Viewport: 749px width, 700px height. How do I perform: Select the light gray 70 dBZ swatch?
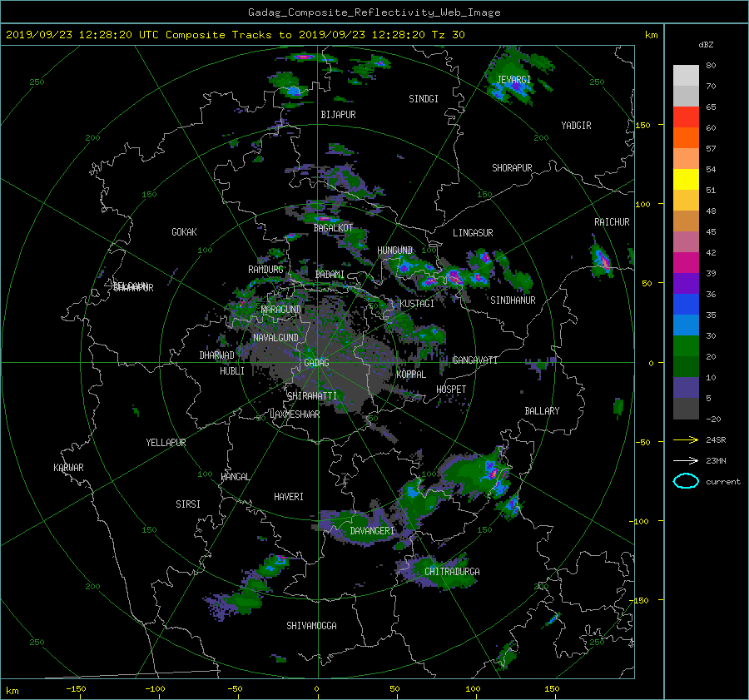click(686, 75)
